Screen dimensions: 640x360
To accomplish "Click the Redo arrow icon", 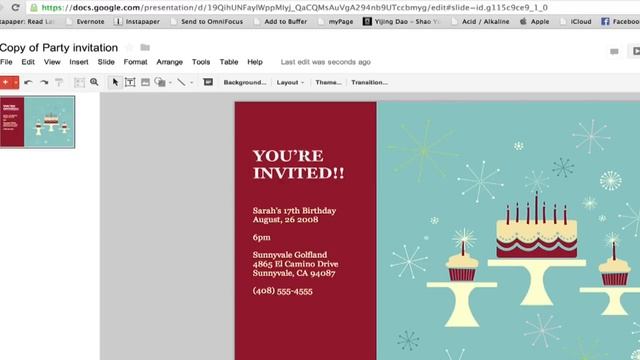I will pos(44,82).
